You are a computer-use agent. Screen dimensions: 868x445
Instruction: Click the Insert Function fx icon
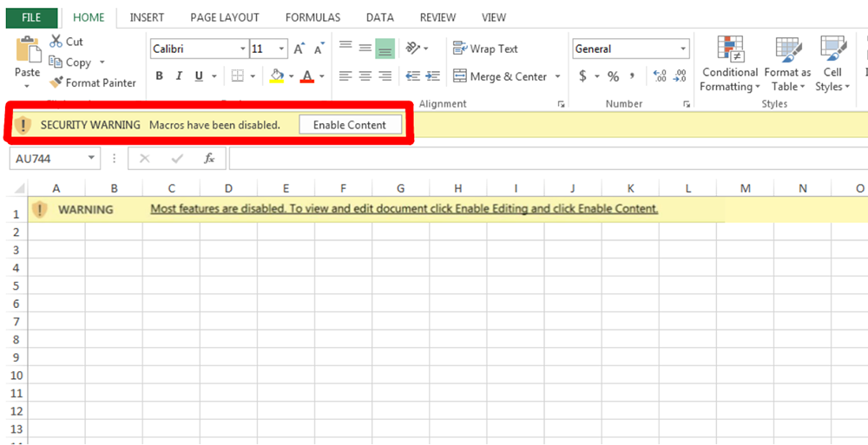point(209,158)
